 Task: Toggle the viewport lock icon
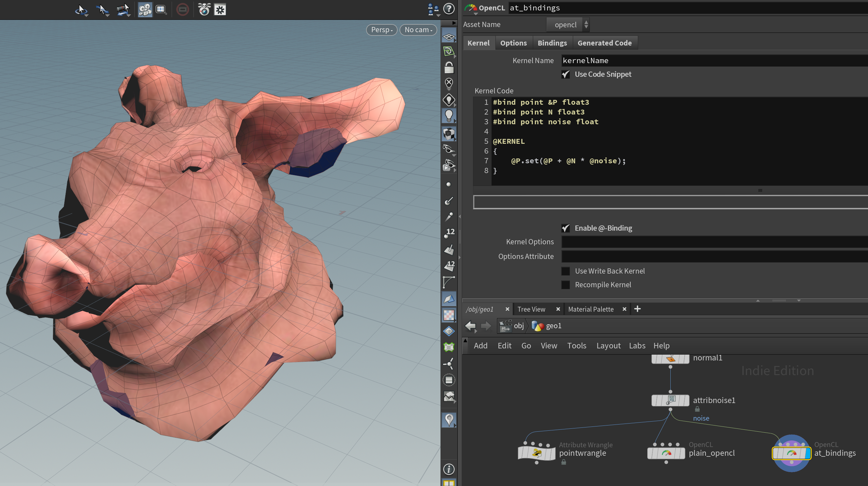(449, 67)
